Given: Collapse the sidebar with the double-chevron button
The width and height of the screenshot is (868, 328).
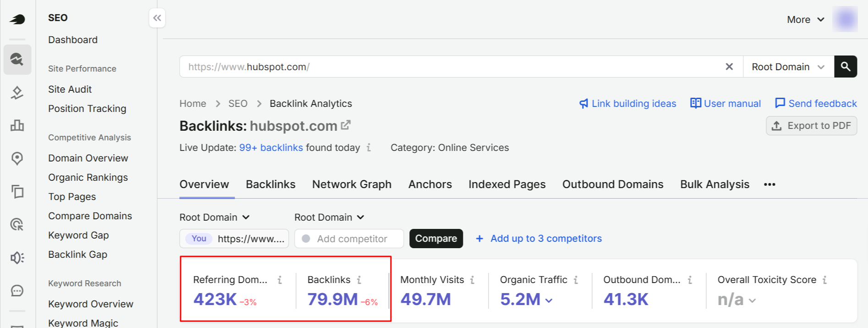Looking at the screenshot, I should point(157,18).
